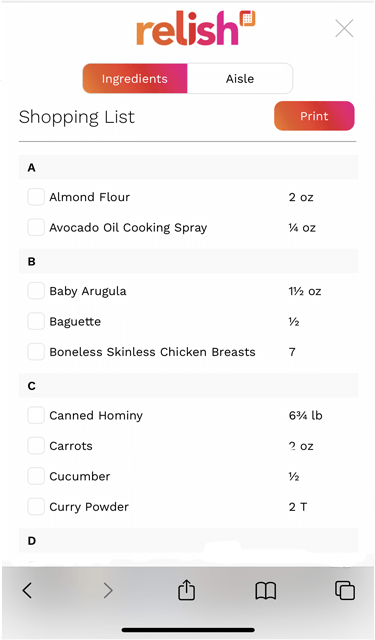The image size is (375, 640).
Task: Tick the Avocado Oil Cooking Spray checkbox
Action: point(36,227)
